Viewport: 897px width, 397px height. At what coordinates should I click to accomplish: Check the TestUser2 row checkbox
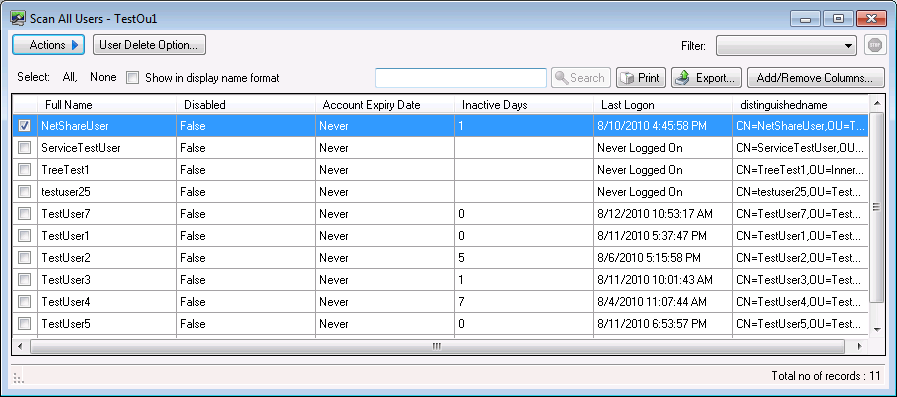pos(25,258)
